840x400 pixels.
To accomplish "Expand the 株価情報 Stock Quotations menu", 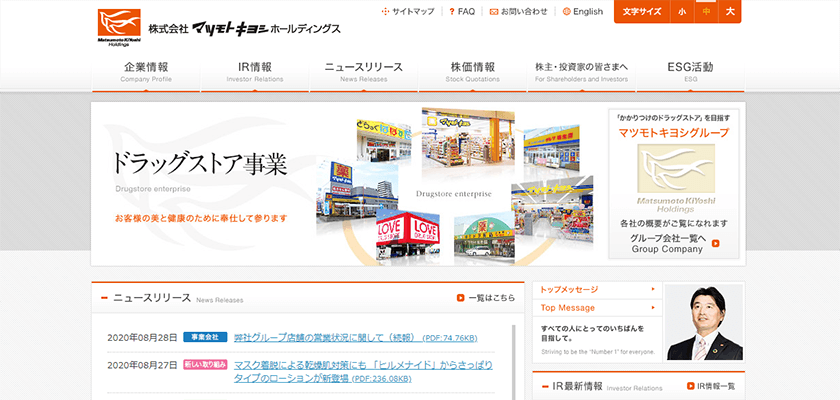I will point(473,72).
